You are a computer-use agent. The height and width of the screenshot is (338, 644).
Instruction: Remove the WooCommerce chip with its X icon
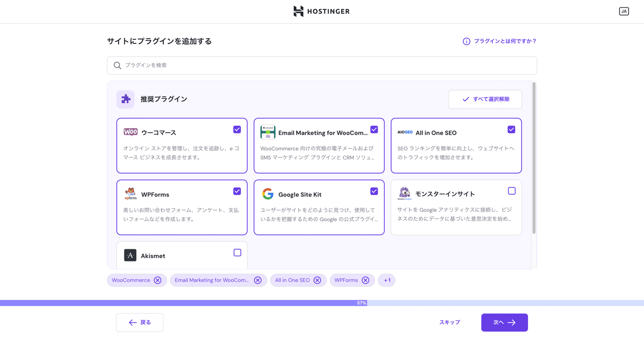pyautogui.click(x=158, y=280)
